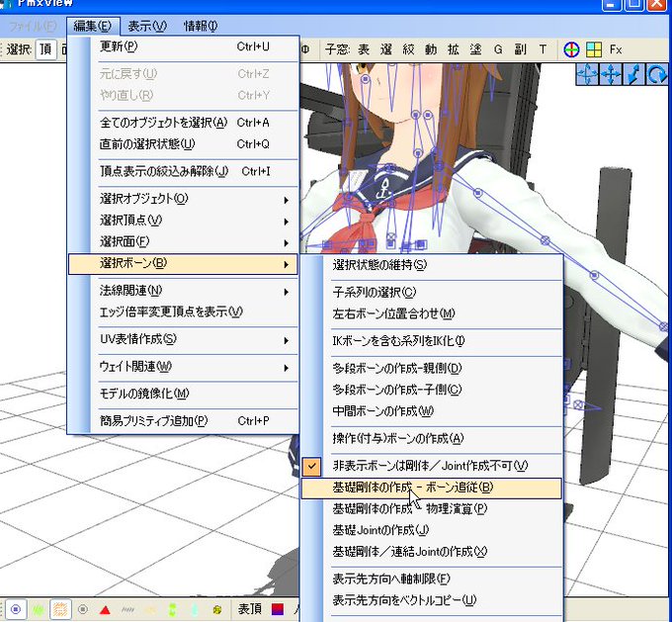Uncheck 非表示ボーンは剛体/Joint作成不可(V)
Image resolution: width=672 pixels, height=622 pixels.
point(432,467)
